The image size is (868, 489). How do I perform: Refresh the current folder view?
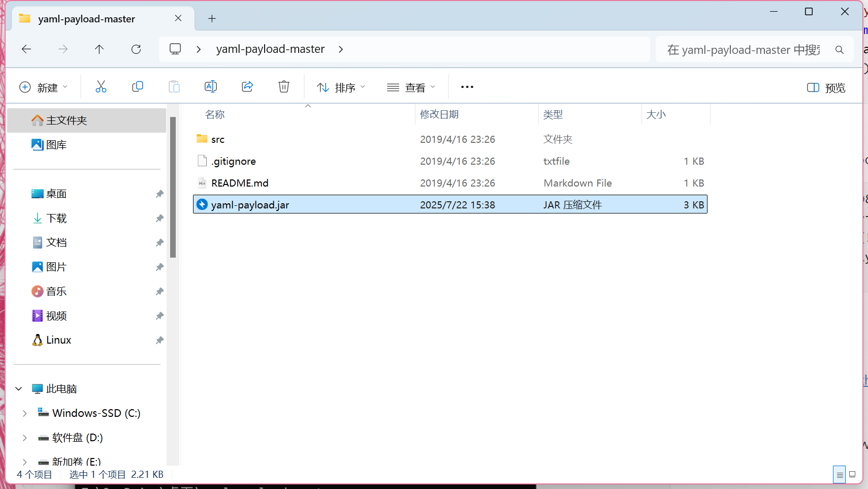click(136, 49)
